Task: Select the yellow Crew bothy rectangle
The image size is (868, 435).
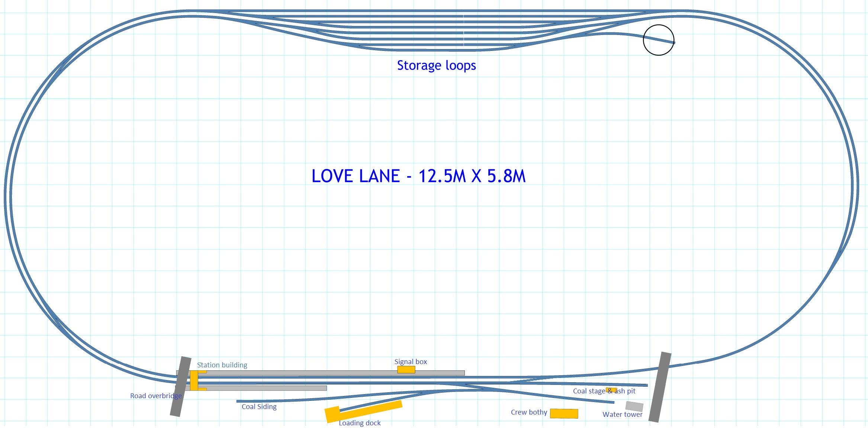Action: click(564, 413)
